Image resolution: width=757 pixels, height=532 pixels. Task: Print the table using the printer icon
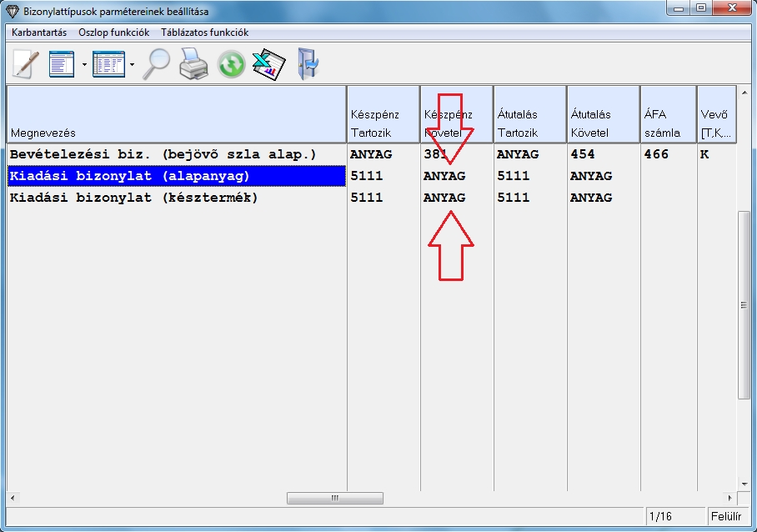pos(193,64)
